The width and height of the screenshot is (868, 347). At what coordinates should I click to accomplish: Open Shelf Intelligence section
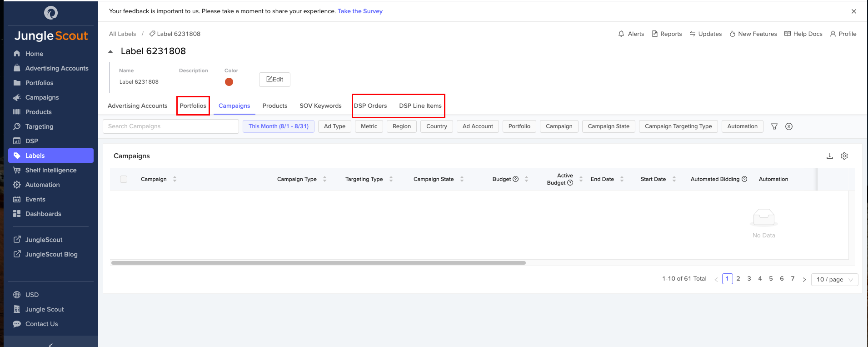point(50,170)
